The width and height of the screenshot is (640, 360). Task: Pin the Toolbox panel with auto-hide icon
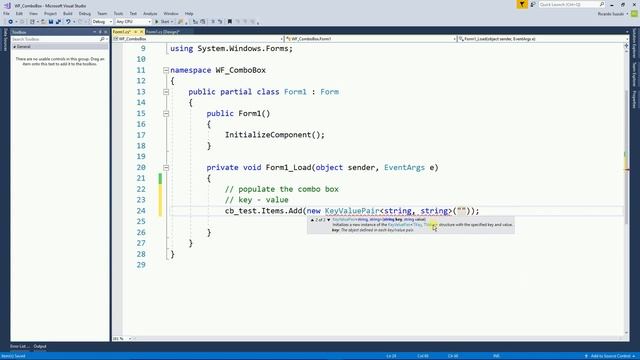[100, 32]
